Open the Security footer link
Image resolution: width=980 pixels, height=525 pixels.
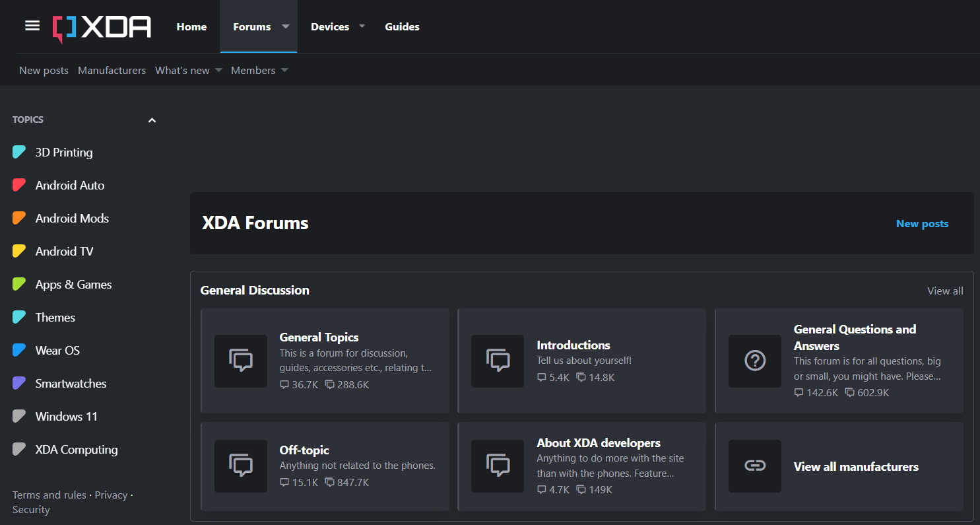click(x=31, y=510)
